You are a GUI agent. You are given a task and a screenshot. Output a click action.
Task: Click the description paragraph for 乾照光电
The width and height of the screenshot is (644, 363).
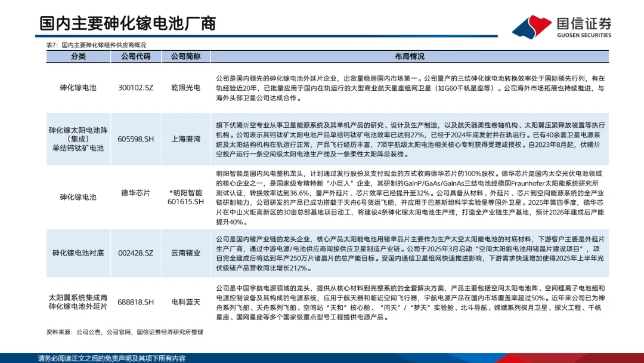coord(410,88)
